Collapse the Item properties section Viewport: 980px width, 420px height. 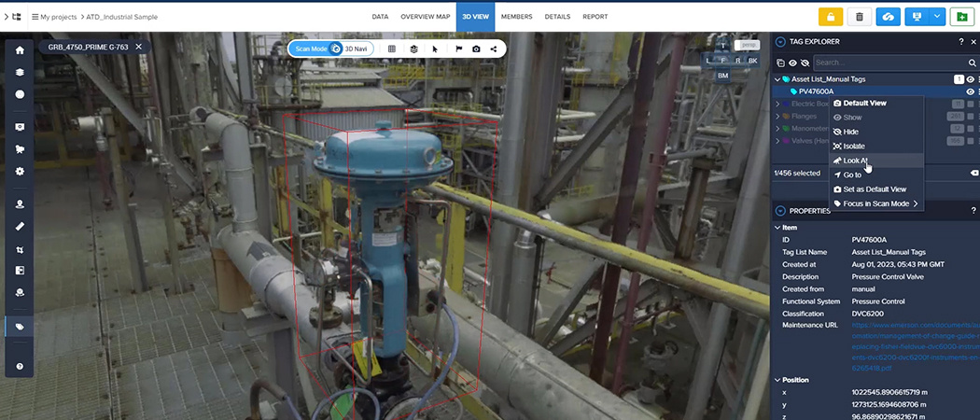click(x=777, y=228)
